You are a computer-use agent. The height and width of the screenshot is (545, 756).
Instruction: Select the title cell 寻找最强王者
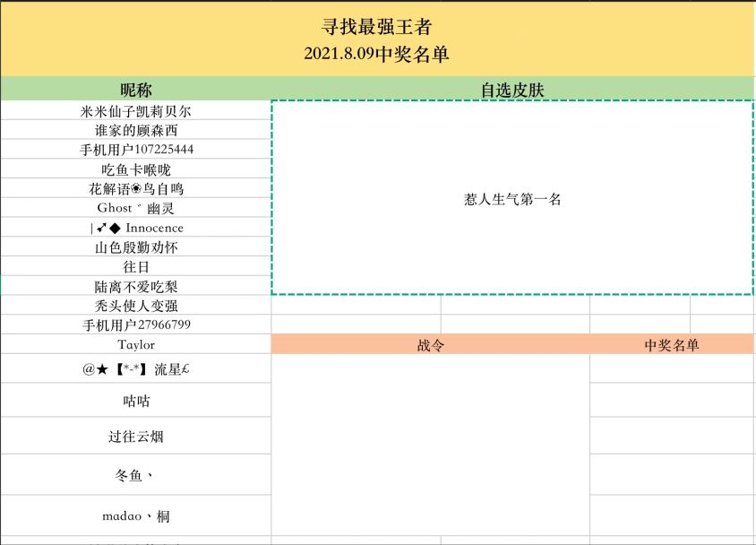click(376, 28)
